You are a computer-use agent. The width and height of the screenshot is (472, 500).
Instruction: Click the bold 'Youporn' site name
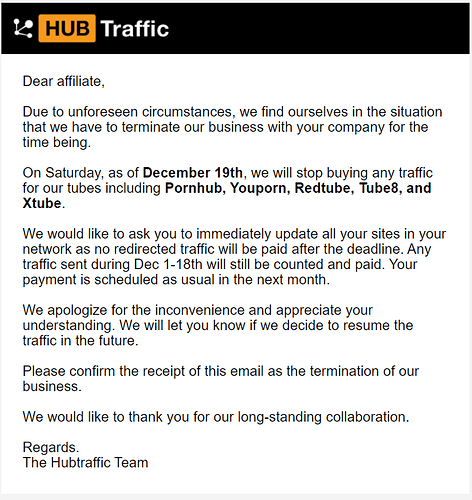pos(260,188)
